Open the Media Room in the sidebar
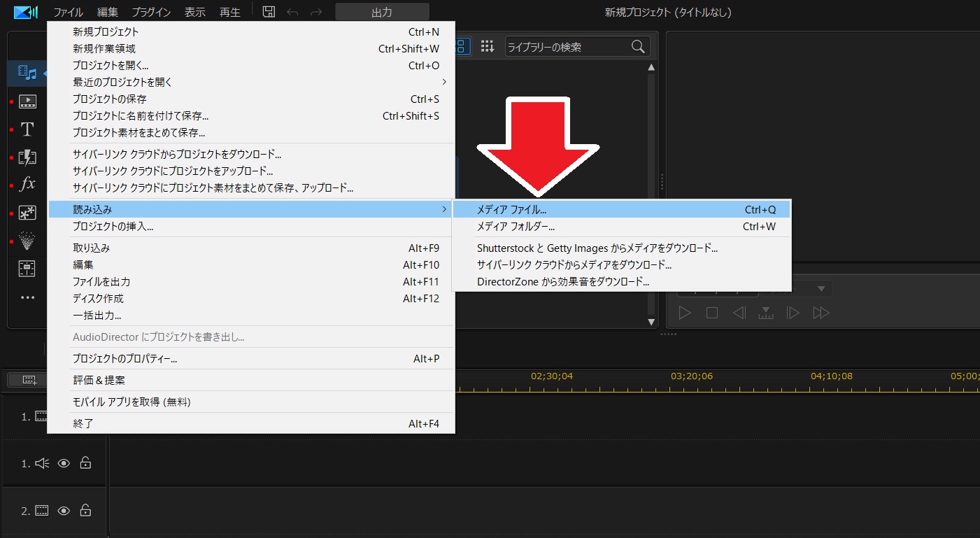Screen dimensions: 980x538 pyautogui.click(x=27, y=73)
